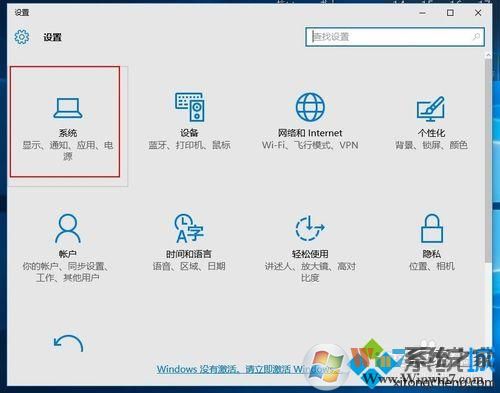
Task: Click the 轻松使用 label
Action: coord(310,254)
